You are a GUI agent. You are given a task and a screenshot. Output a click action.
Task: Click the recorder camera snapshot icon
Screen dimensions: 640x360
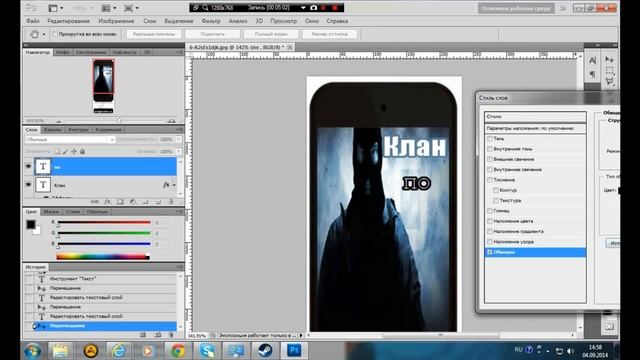[x=313, y=8]
